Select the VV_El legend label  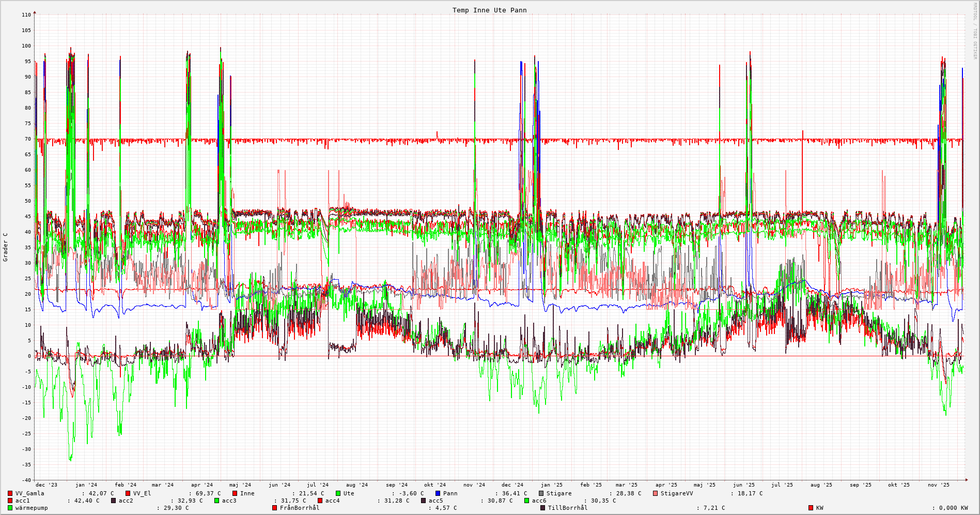pyautogui.click(x=142, y=493)
